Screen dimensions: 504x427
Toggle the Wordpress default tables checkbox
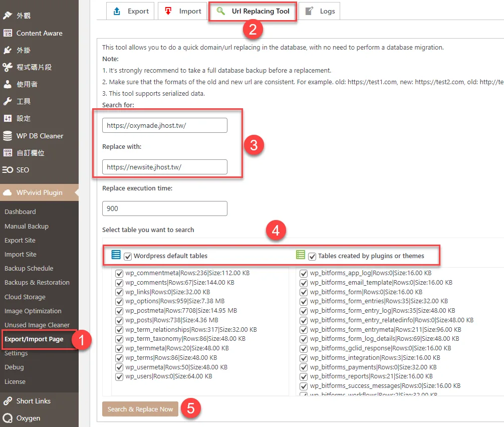click(x=128, y=256)
